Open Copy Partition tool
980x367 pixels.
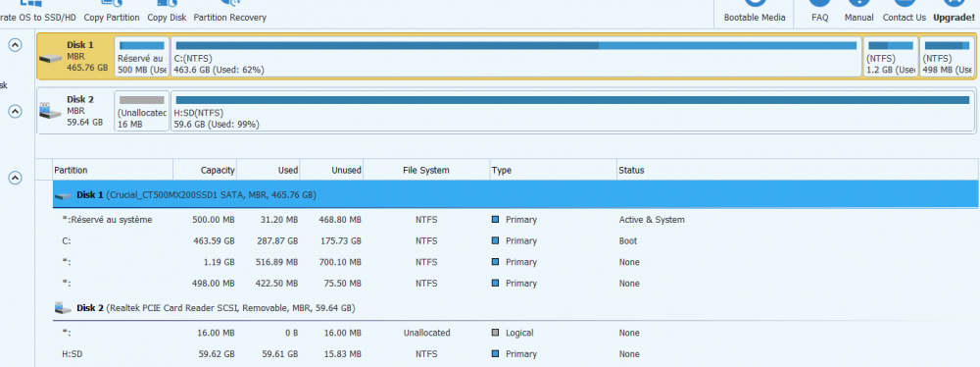click(x=112, y=11)
